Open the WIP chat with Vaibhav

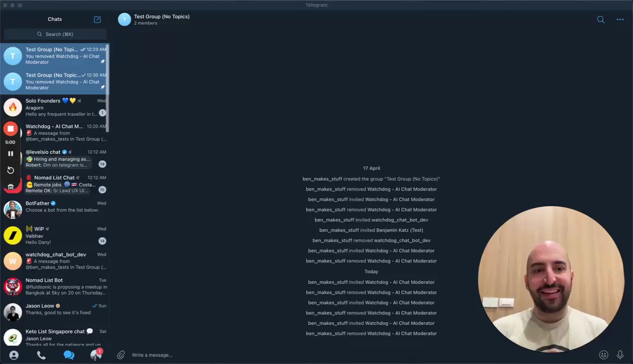[55, 235]
